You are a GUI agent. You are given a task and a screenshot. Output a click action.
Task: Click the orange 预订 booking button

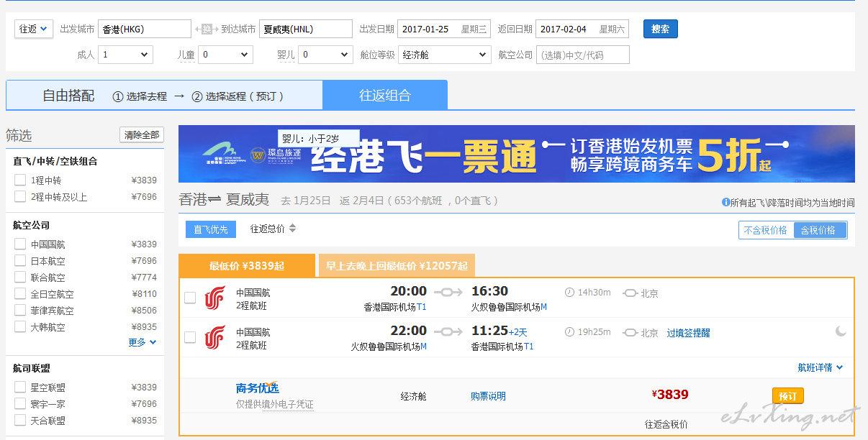pos(788,395)
